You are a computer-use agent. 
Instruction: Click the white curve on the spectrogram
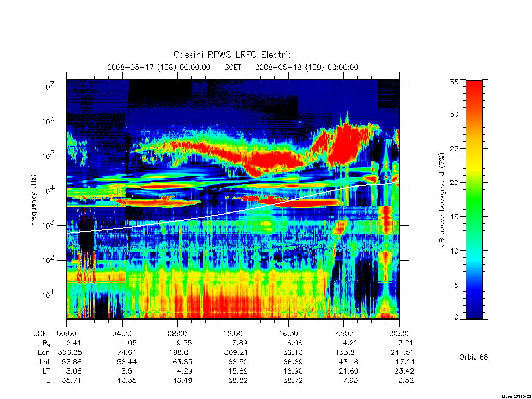(233, 212)
